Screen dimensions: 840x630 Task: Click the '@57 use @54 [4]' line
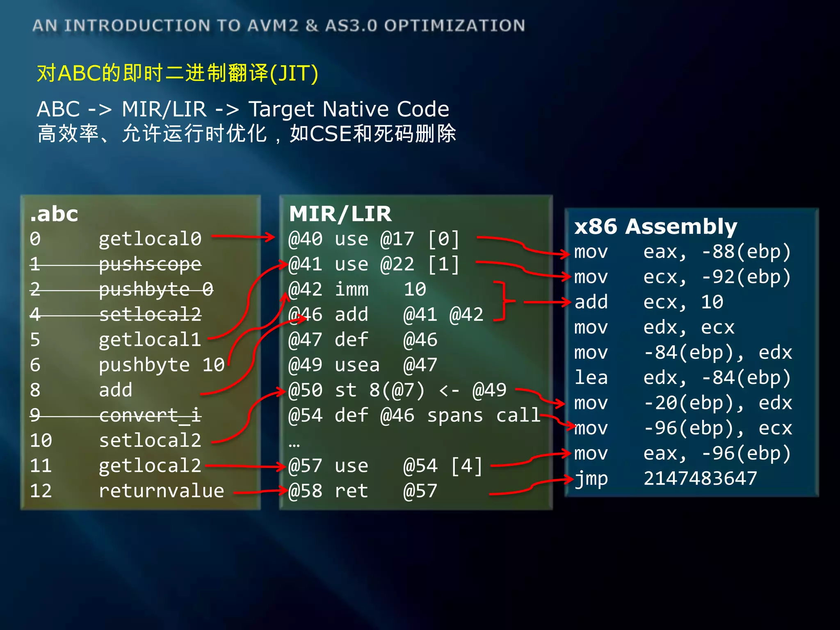pos(386,466)
